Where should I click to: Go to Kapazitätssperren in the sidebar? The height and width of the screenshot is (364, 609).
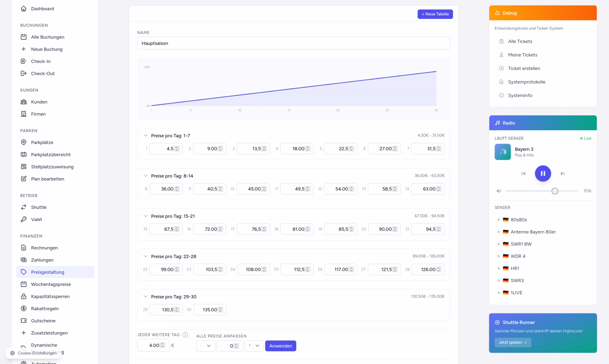(55, 297)
